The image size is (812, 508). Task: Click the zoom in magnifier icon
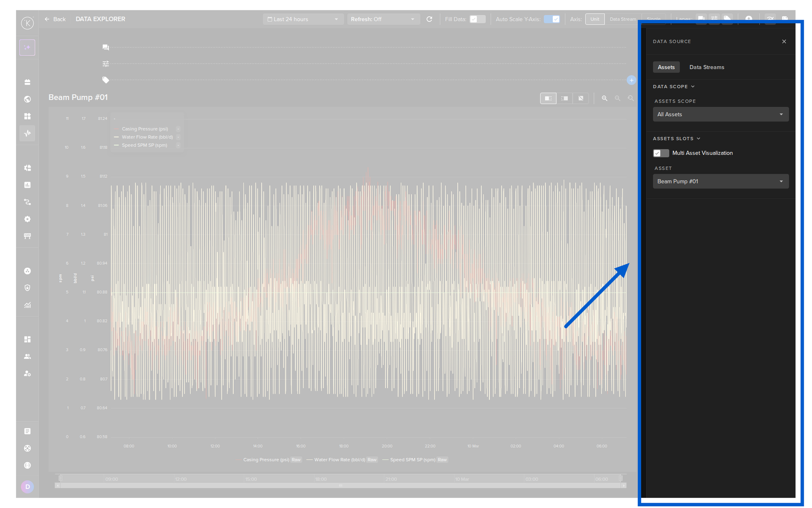[x=604, y=98]
